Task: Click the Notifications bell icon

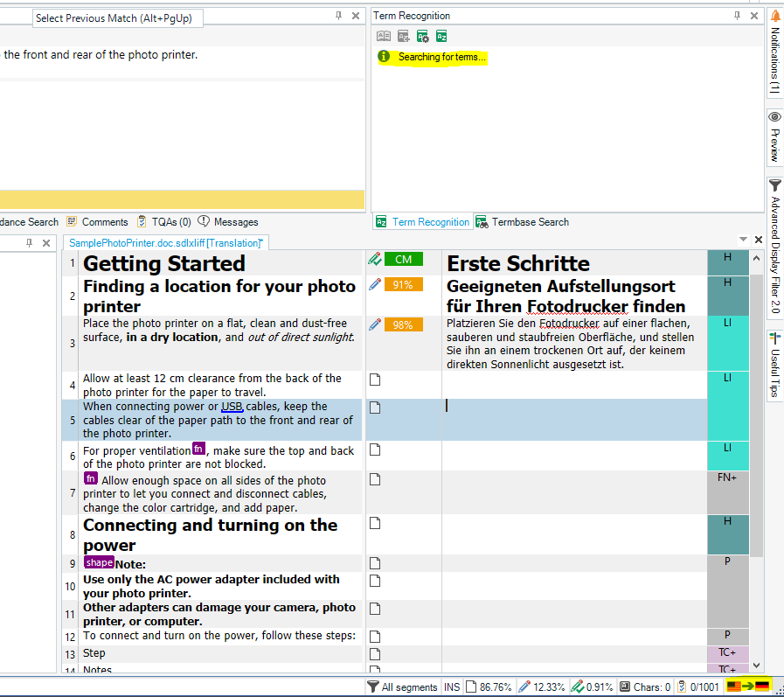Action: point(774,15)
